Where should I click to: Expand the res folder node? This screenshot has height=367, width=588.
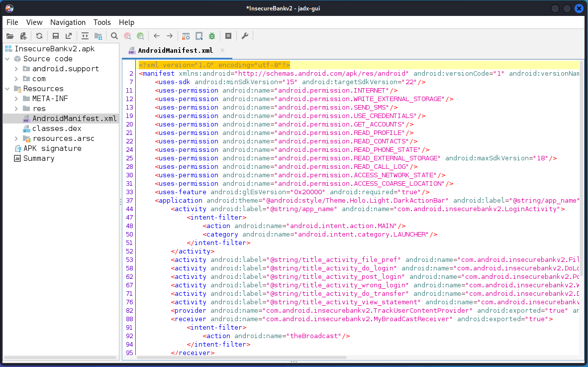pos(16,109)
